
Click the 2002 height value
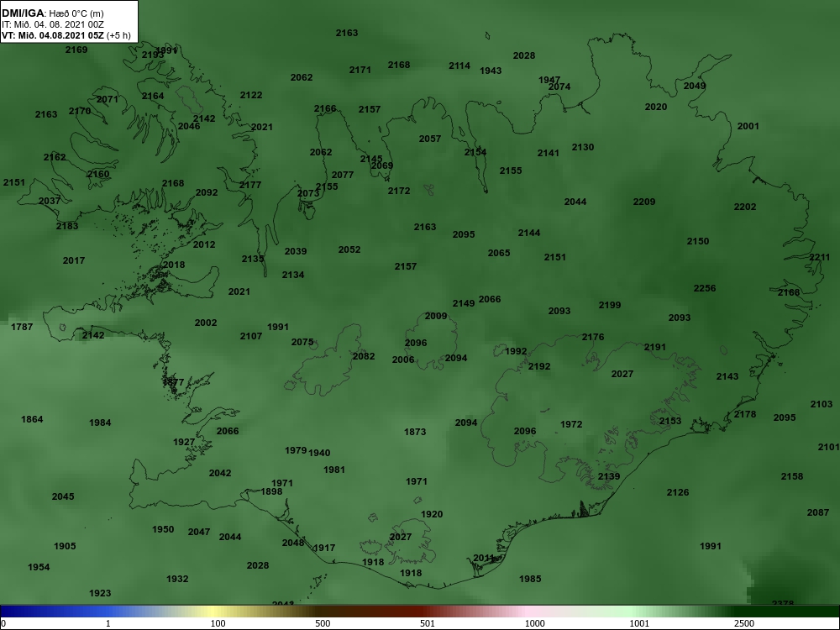pos(206,323)
